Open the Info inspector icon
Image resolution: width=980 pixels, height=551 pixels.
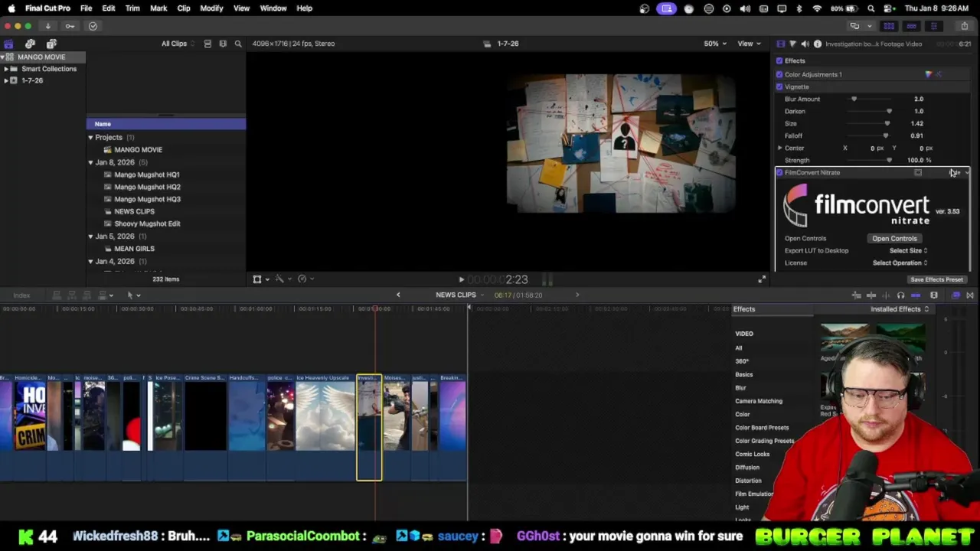(818, 44)
